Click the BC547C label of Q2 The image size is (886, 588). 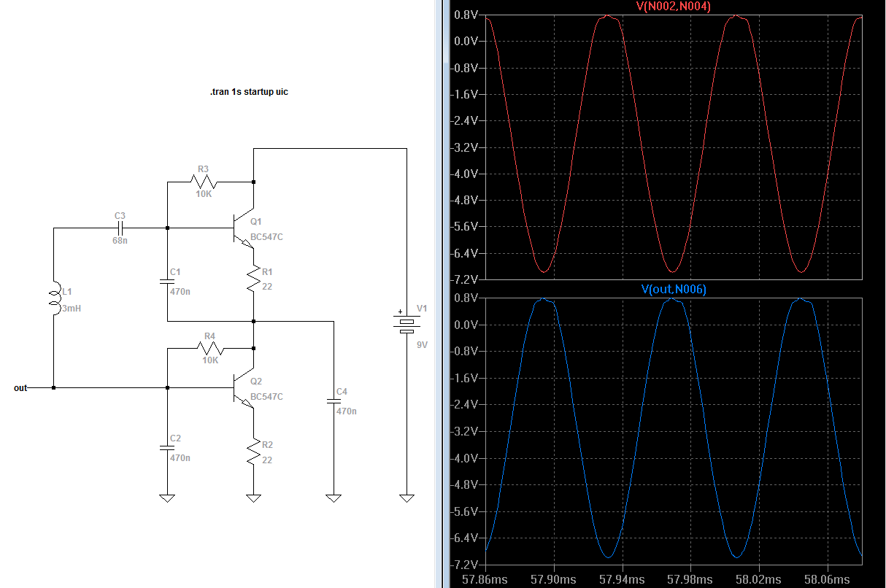[x=266, y=397]
